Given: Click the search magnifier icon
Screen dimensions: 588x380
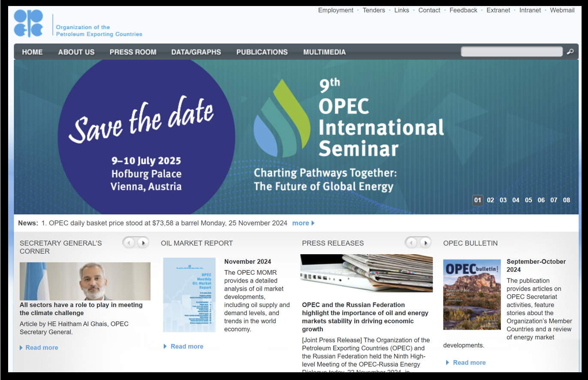Looking at the screenshot, I should (x=570, y=52).
